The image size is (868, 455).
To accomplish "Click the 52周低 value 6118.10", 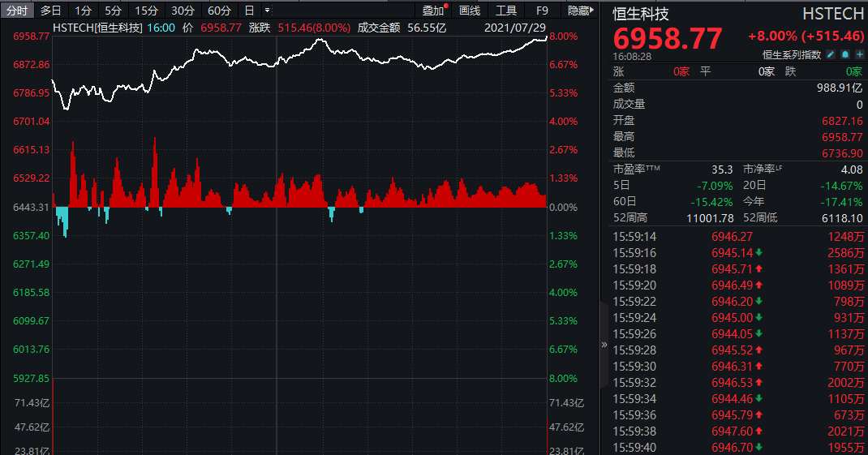I will coord(842,218).
